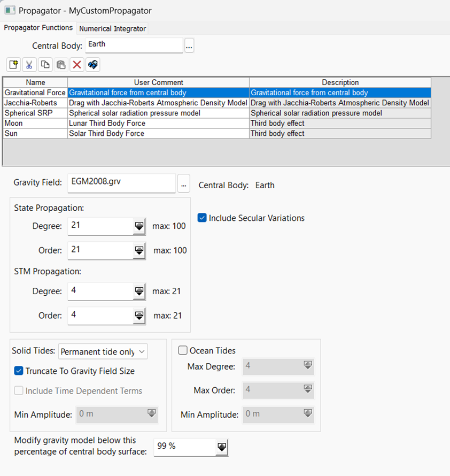Select the Spherical SRP row name

pyautogui.click(x=35, y=113)
